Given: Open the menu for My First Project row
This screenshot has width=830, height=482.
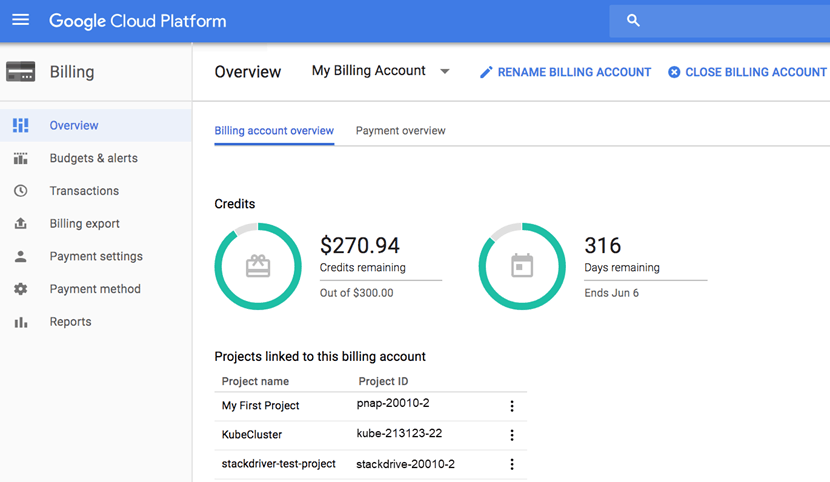Looking at the screenshot, I should click(512, 406).
